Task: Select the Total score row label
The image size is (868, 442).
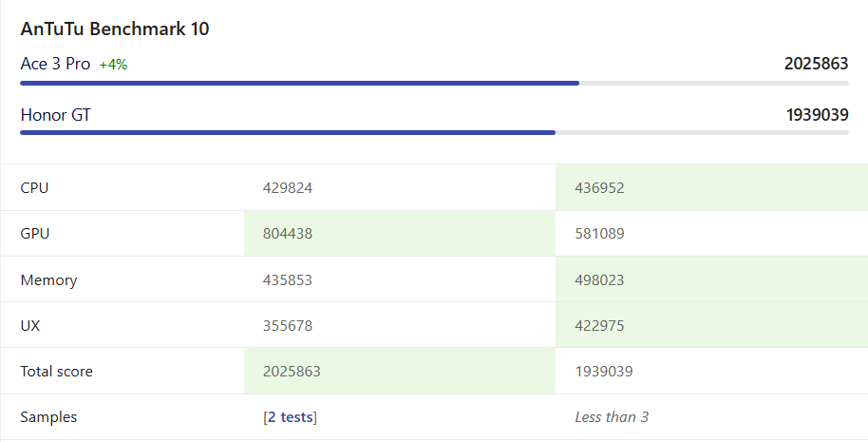Action: click(56, 371)
